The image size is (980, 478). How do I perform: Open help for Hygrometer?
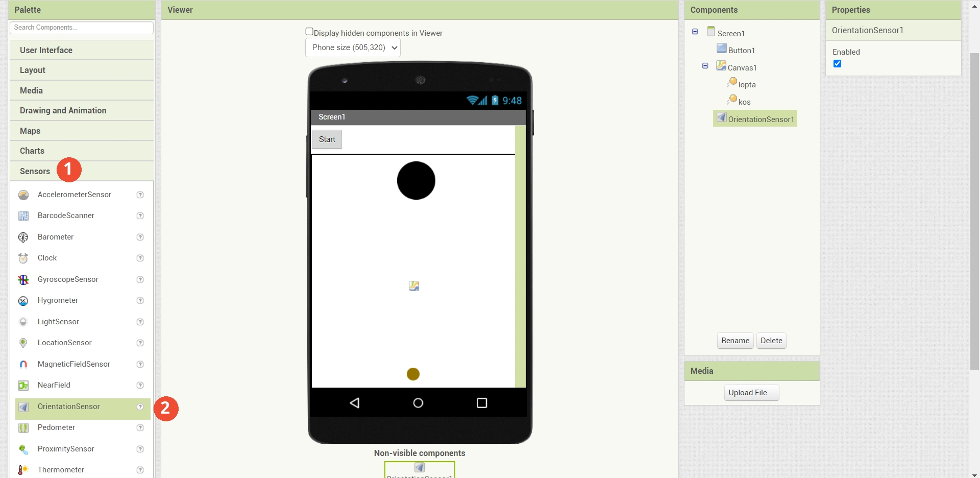[x=140, y=301]
